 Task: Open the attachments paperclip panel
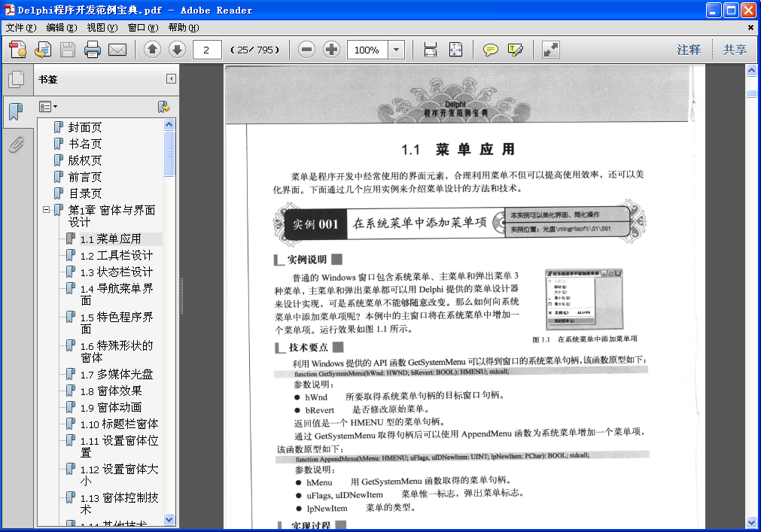point(16,144)
